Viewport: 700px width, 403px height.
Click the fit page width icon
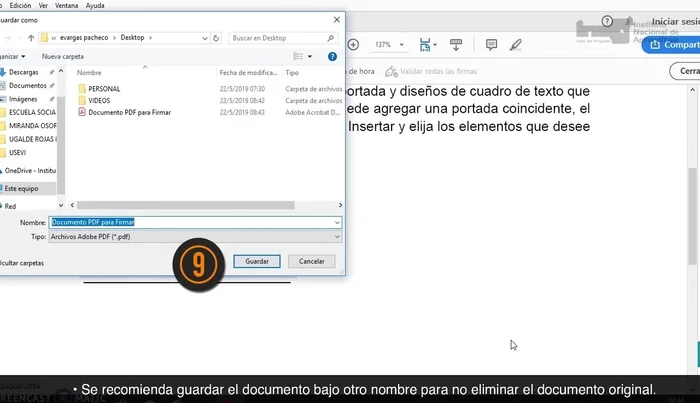click(x=425, y=45)
